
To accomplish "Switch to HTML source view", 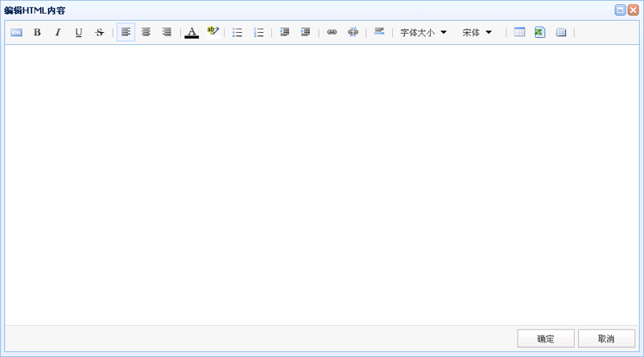I will point(16,32).
